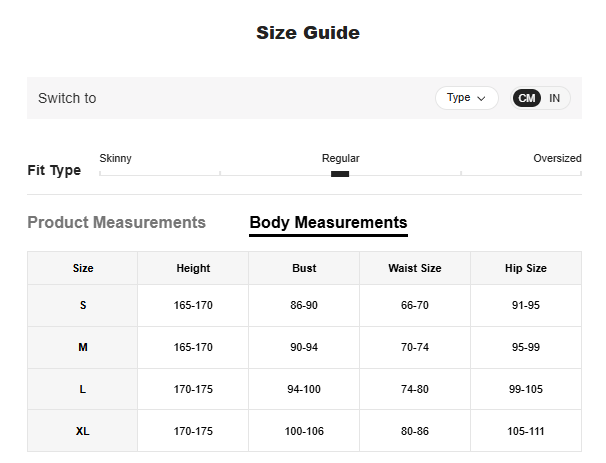Click the Height column header

click(193, 268)
